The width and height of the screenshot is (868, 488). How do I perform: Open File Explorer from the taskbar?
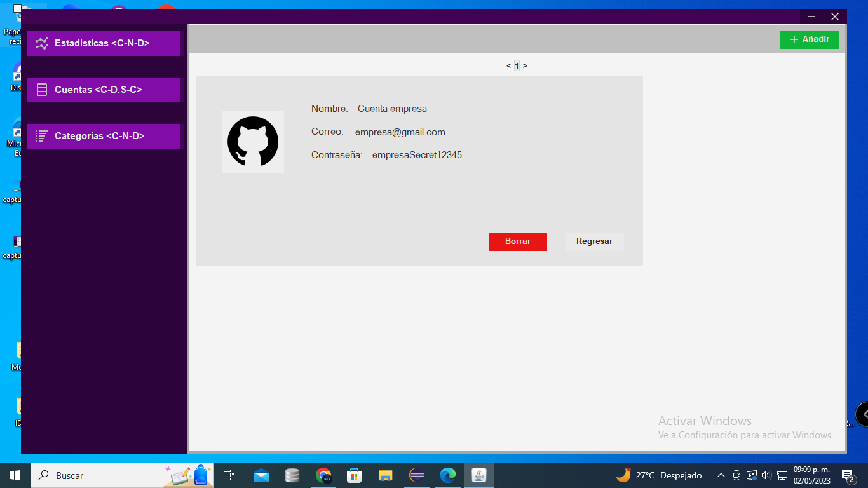click(x=386, y=475)
